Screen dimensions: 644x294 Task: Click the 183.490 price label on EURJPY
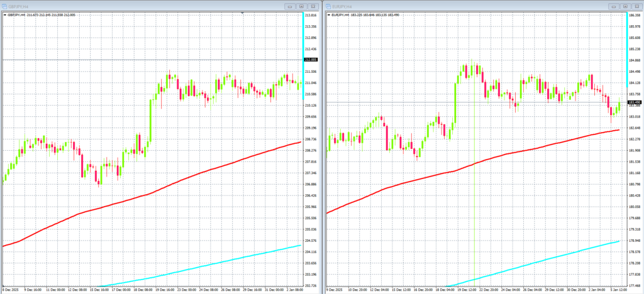pos(633,102)
